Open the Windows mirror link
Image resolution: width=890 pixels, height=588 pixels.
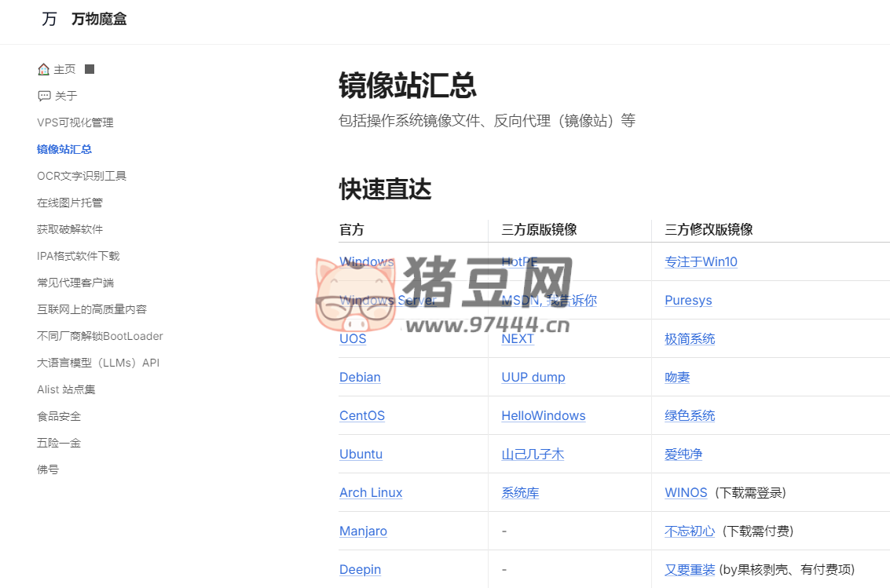click(367, 261)
